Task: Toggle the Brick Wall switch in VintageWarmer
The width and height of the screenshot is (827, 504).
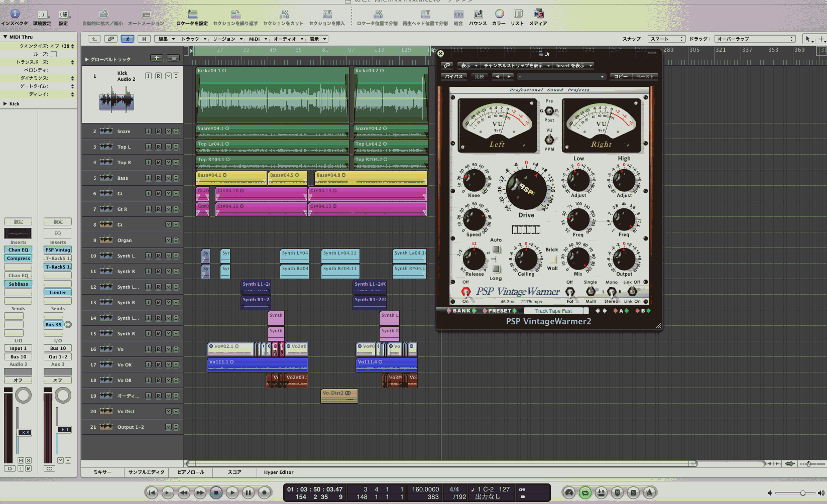Action: (x=552, y=260)
